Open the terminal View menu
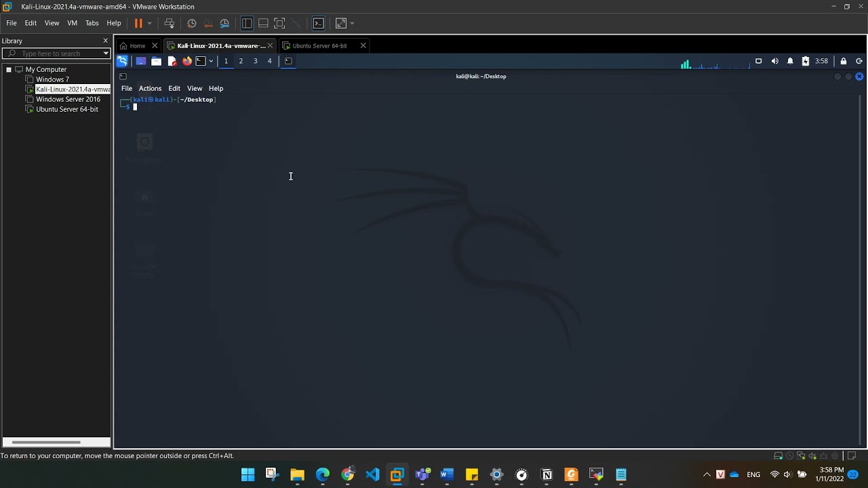The image size is (868, 488). (x=195, y=88)
